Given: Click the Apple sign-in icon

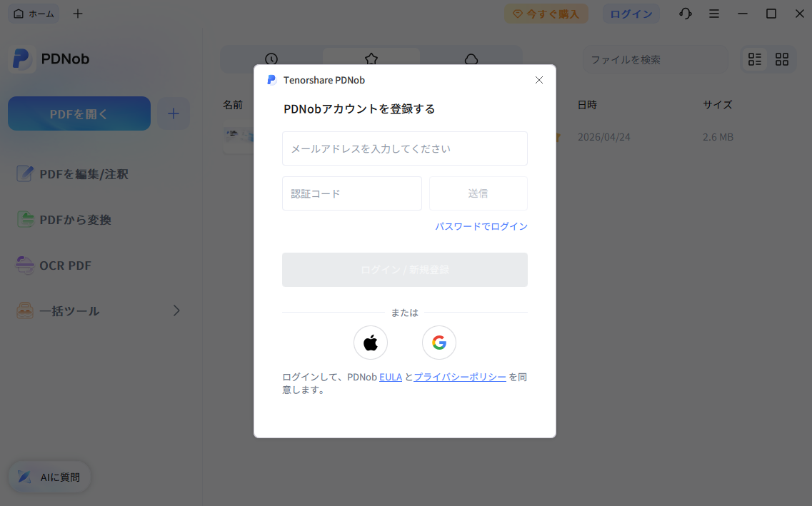Looking at the screenshot, I should pyautogui.click(x=370, y=343).
